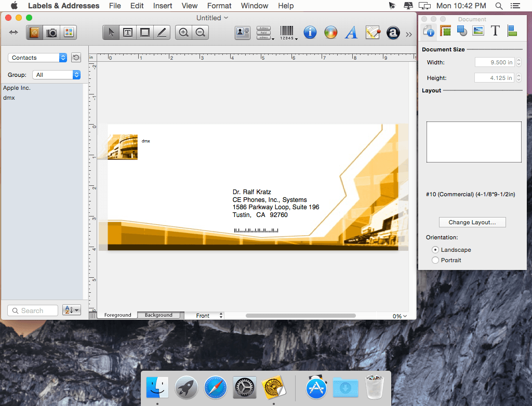Open the camera image source panel
This screenshot has width=532, height=406.
51,33
